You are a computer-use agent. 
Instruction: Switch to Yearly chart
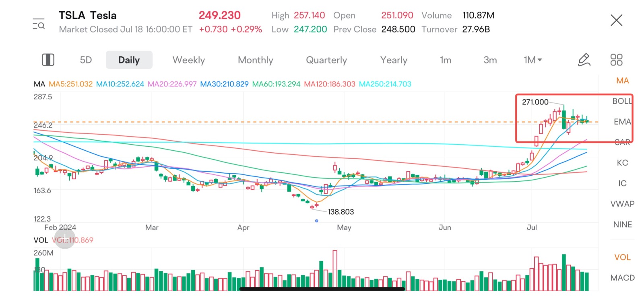pos(394,60)
